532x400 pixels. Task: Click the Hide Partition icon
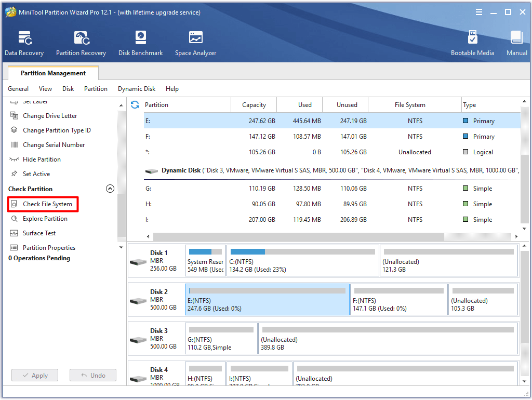tap(14, 159)
